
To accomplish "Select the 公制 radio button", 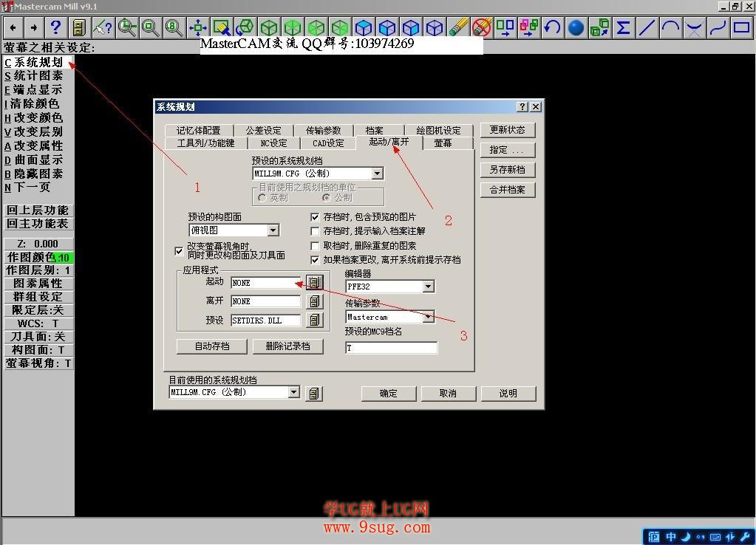I will 327,198.
